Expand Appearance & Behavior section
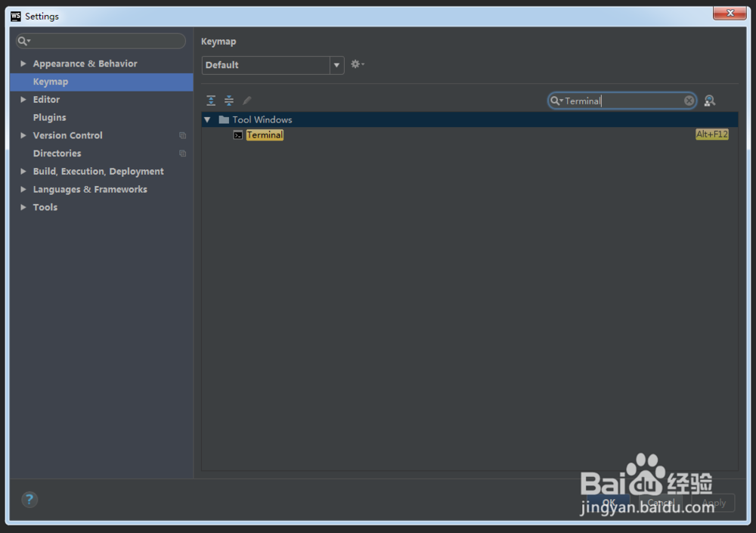756x533 pixels. pyautogui.click(x=23, y=64)
